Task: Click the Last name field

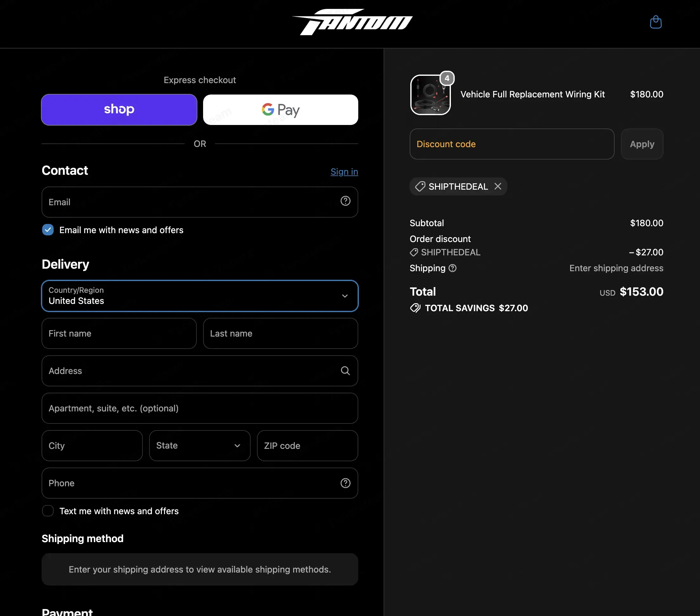Action: 281,333
